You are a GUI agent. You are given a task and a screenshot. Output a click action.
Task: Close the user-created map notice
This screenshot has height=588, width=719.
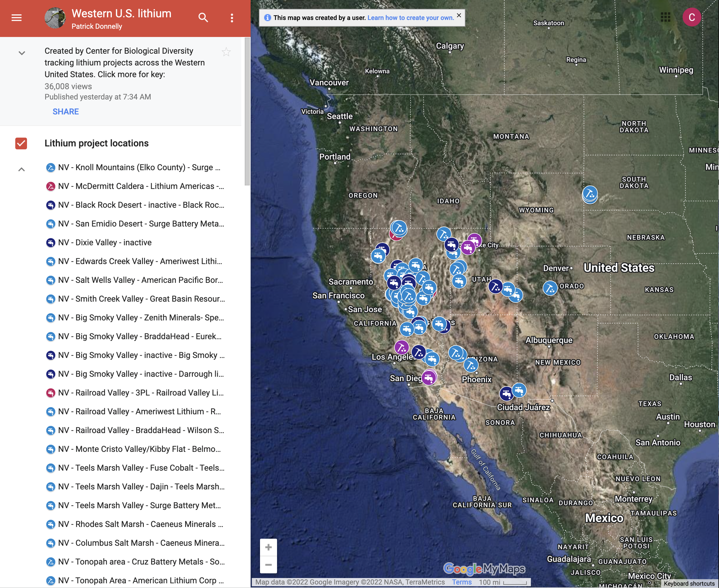pyautogui.click(x=459, y=16)
